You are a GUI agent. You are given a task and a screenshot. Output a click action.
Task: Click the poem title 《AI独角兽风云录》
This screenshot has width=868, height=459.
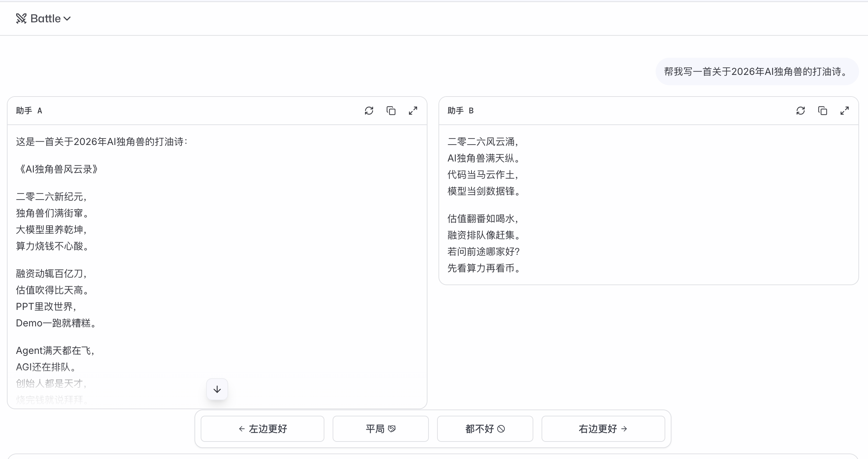57,169
